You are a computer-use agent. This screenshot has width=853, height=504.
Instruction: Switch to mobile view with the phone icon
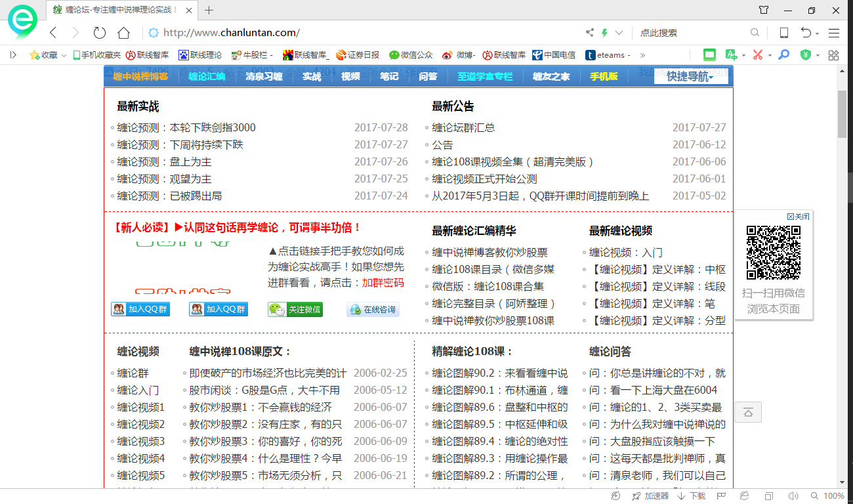(x=783, y=32)
